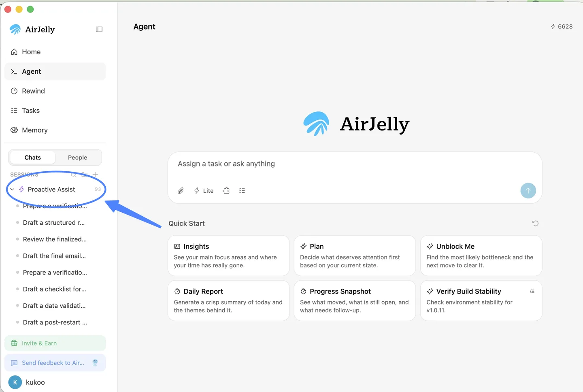Launch the Daily Report card
This screenshot has height=392, width=583.
(229, 300)
